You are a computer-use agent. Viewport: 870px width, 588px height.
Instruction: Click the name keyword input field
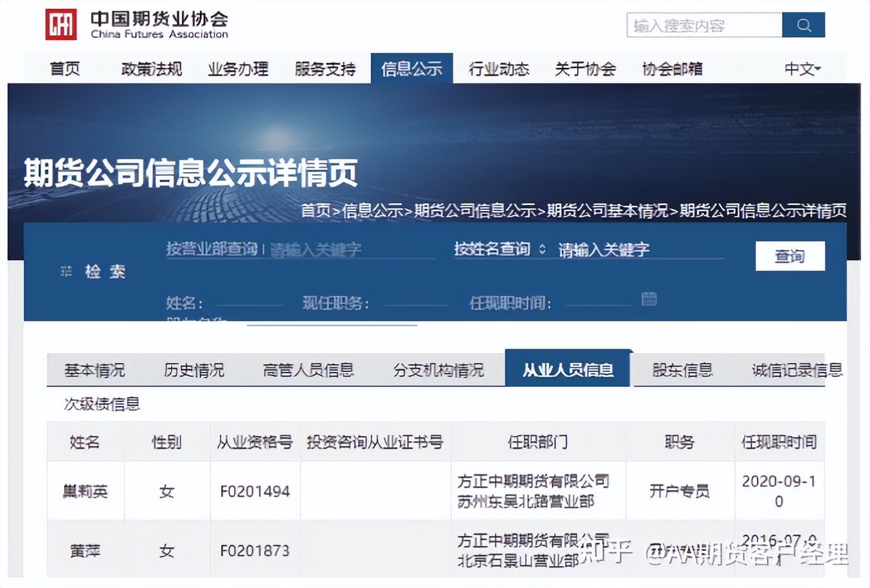[x=640, y=249]
